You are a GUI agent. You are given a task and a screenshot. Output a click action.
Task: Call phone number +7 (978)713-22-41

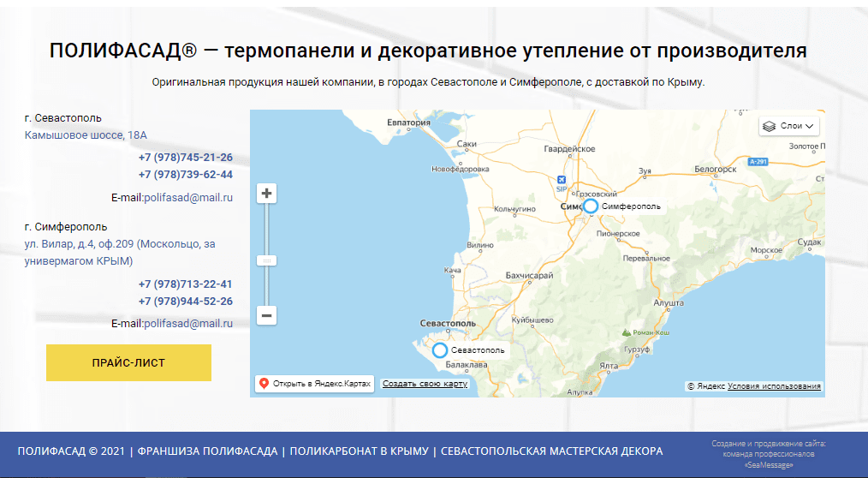185,284
